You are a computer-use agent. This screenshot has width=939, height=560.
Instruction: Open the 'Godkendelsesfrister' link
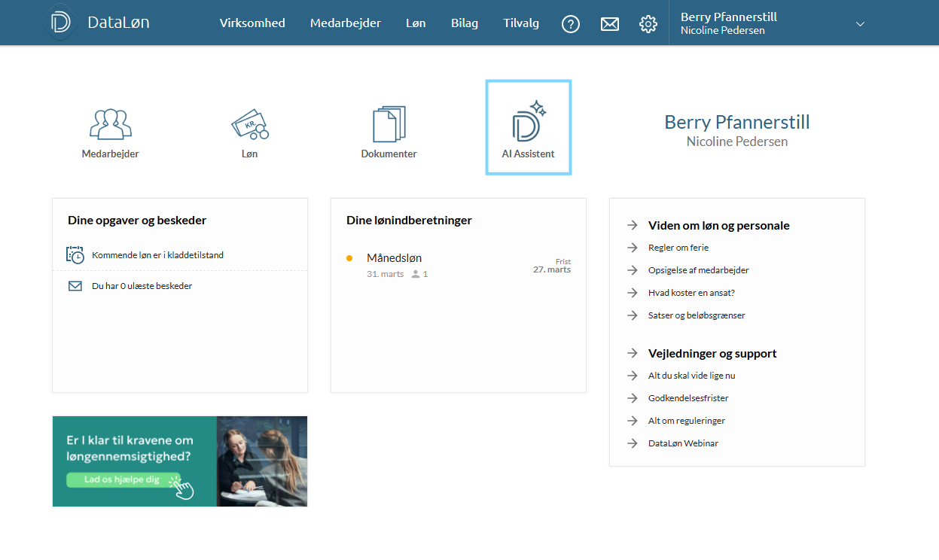click(x=687, y=398)
